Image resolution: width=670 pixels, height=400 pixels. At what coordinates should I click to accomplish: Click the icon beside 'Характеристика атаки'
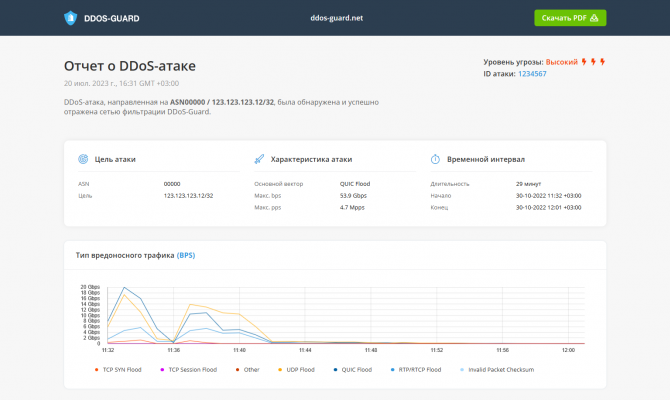pyautogui.click(x=259, y=159)
